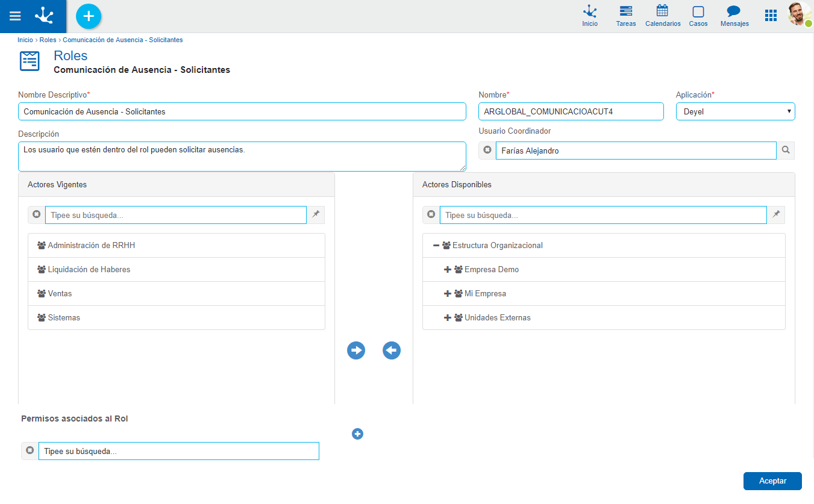Click the Permisos asociados al Rol heading

click(75, 418)
